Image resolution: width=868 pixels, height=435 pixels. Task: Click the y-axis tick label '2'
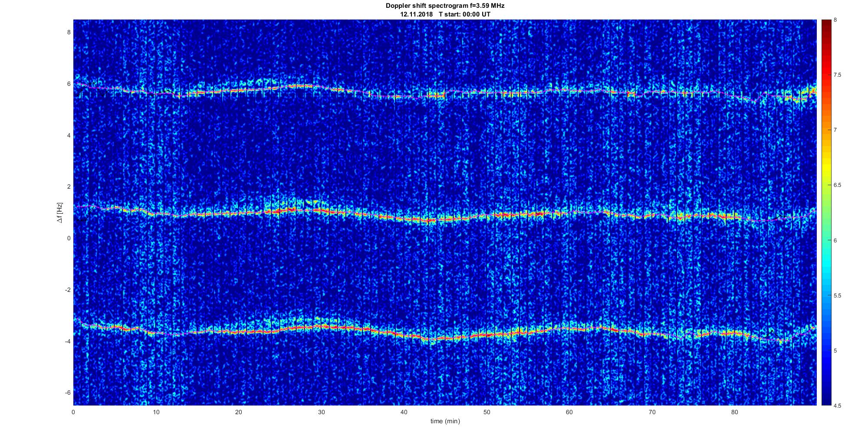tap(68, 186)
